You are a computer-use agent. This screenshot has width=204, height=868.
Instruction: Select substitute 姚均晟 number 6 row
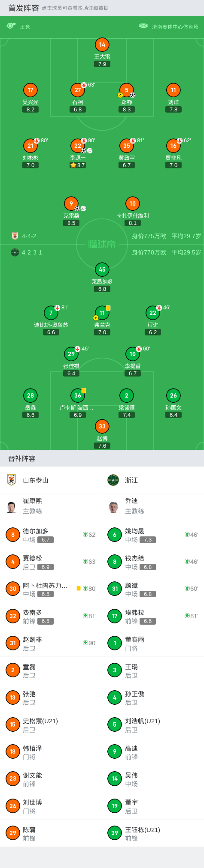pyautogui.click(x=153, y=535)
